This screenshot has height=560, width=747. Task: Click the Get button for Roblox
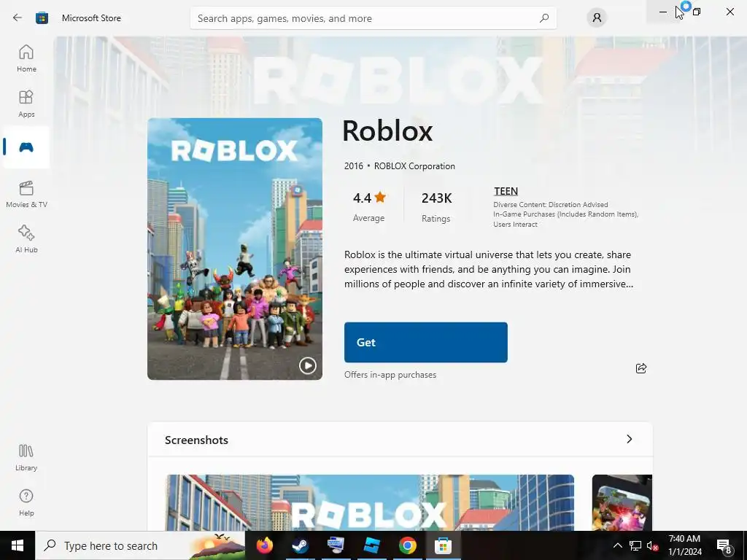point(425,343)
